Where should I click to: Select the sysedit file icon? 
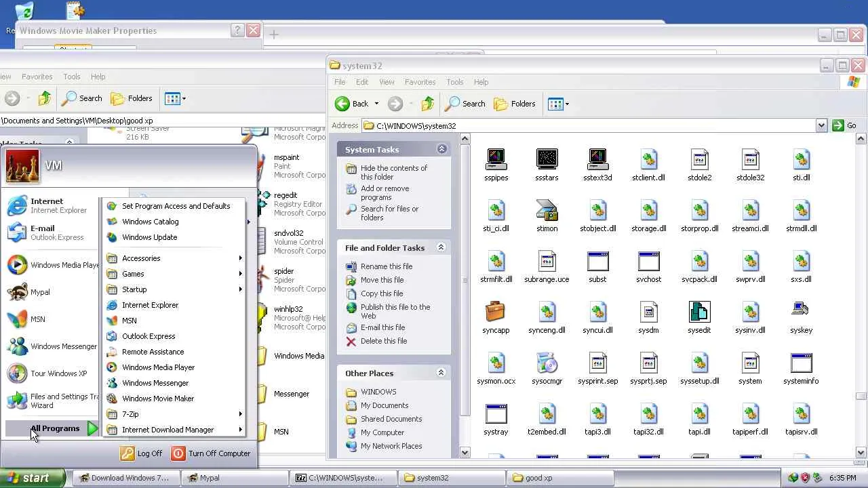tap(699, 317)
